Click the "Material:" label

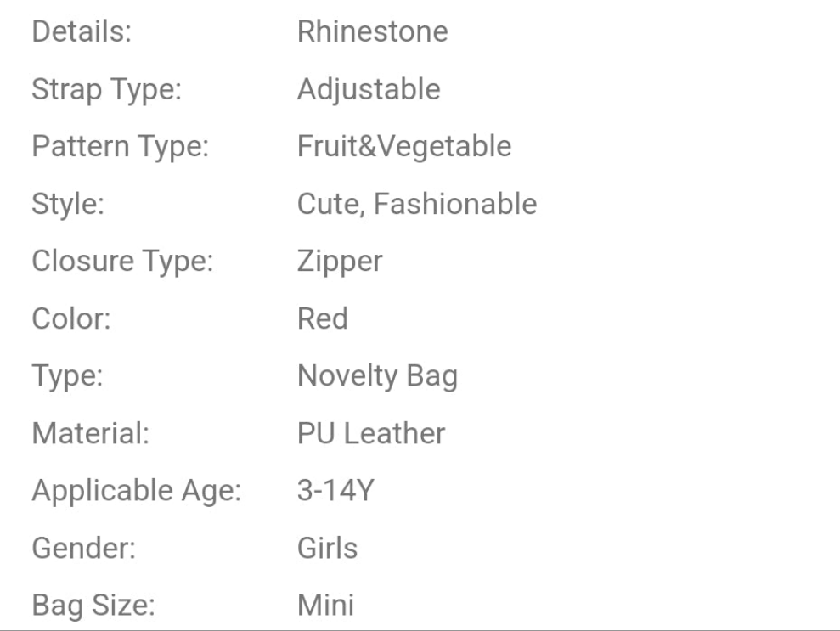pos(91,434)
